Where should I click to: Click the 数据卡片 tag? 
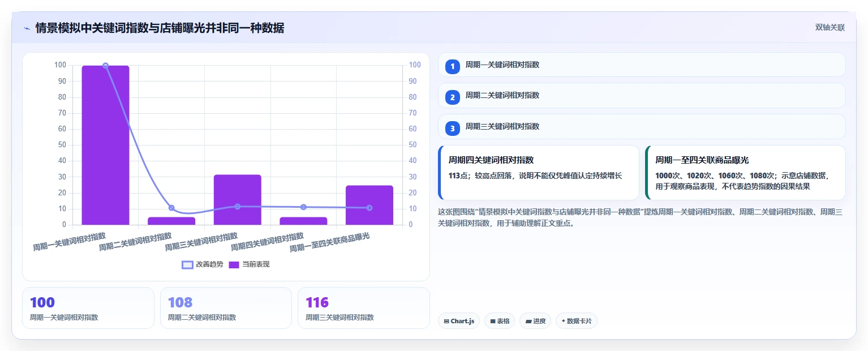coord(577,321)
